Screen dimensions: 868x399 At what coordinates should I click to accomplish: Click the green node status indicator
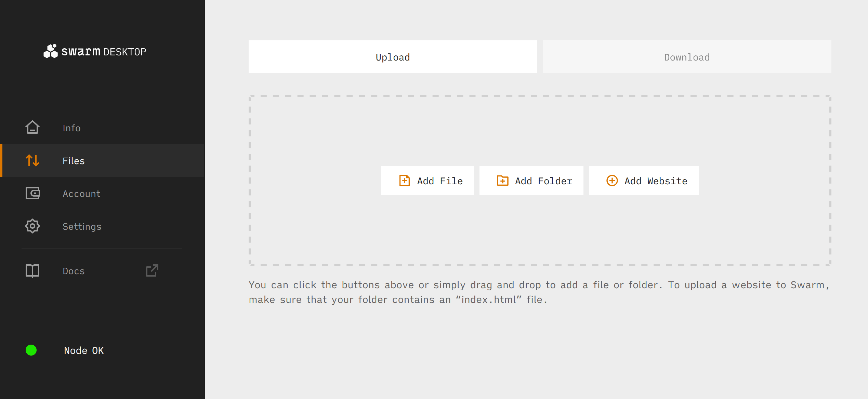(x=31, y=350)
